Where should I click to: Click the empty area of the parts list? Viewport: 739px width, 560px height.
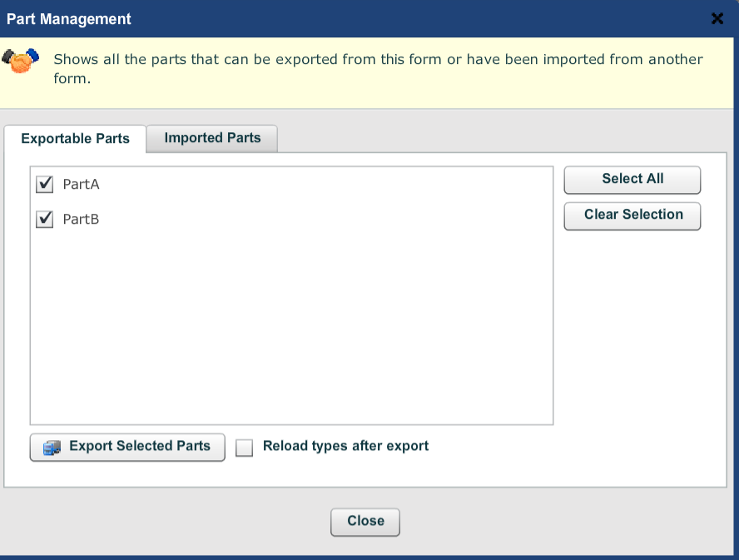coord(291,325)
